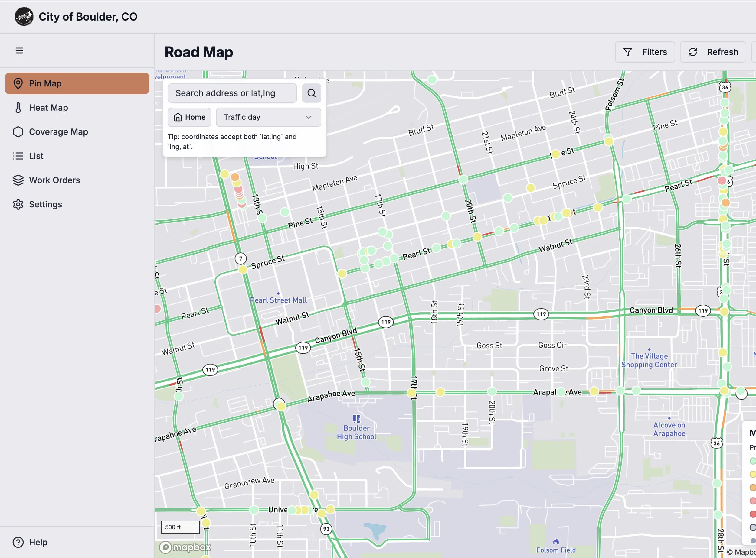Refresh the road map data
Screen dimensions: 756x558
tap(713, 52)
